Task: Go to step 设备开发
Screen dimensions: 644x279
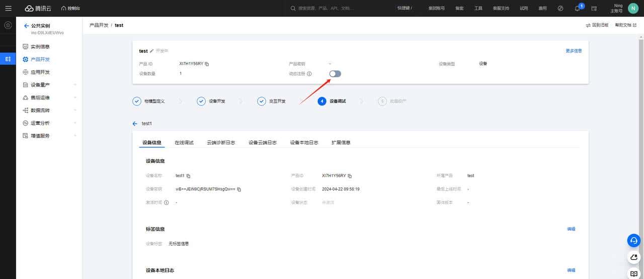Action: click(211, 101)
